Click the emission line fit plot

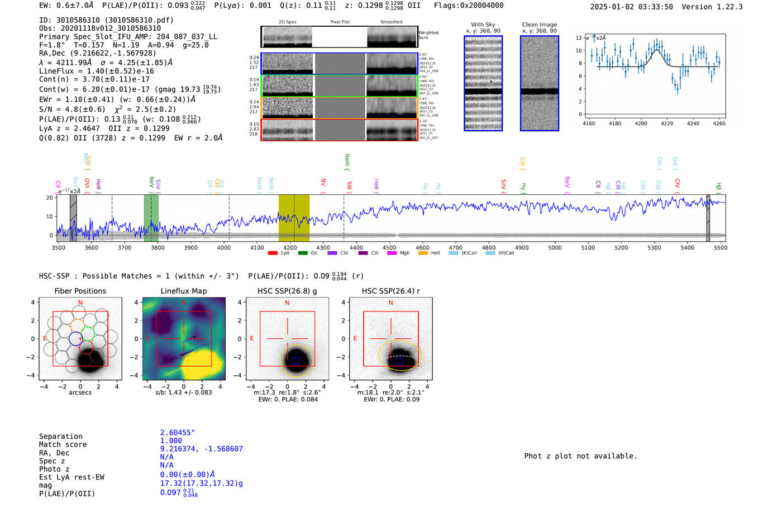coord(655,76)
